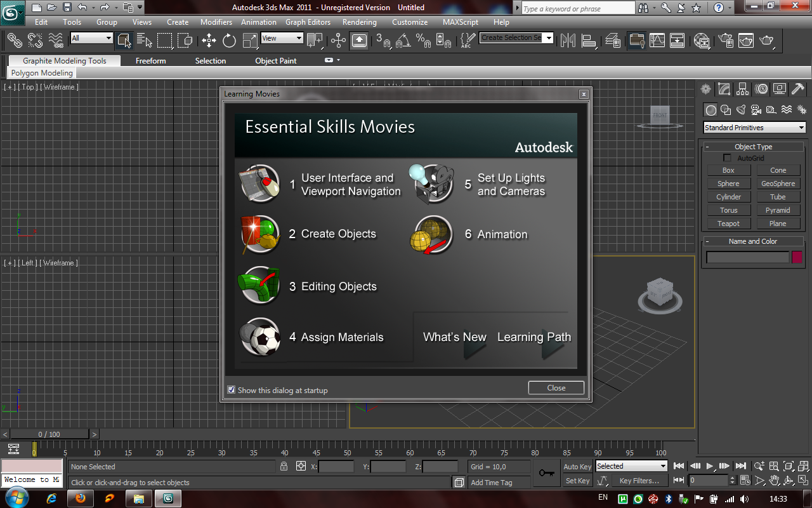Screen dimensions: 812x508
Task: Open the What's New movie link
Action: coord(455,337)
